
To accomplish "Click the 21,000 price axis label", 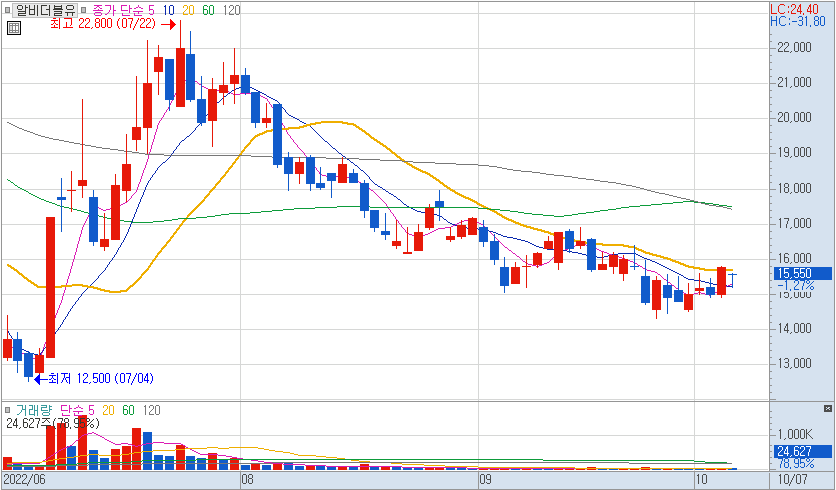I will click(794, 83).
